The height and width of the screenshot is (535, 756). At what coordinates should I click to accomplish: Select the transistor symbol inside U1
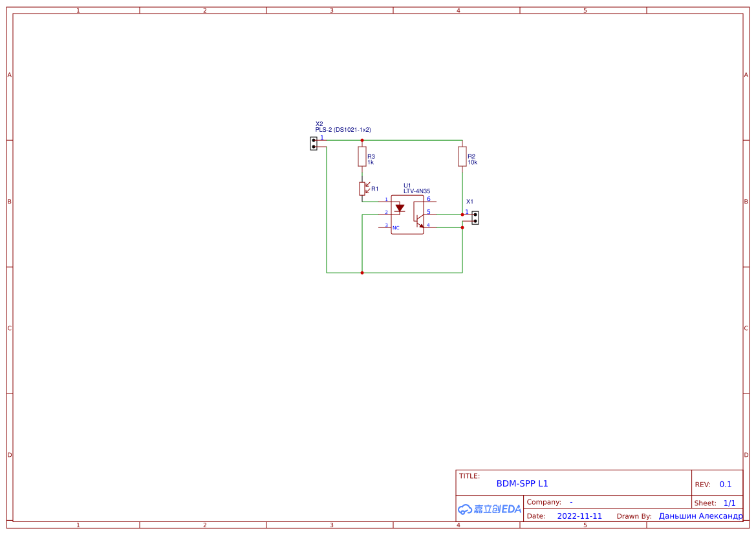(419, 219)
